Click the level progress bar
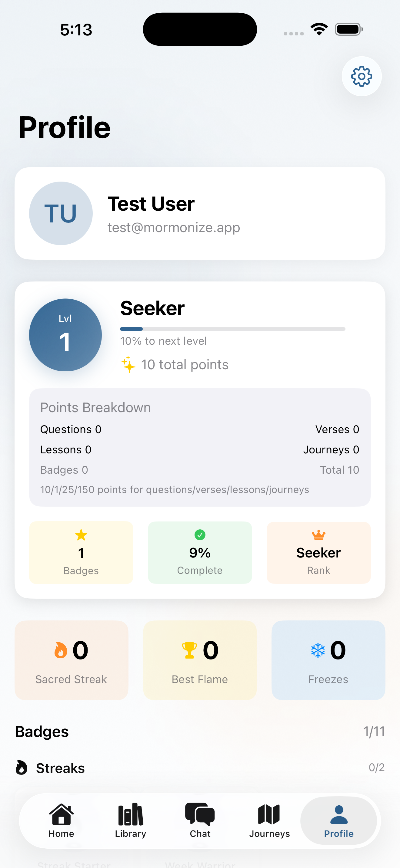Screen dimensions: 400x868 (x=232, y=329)
